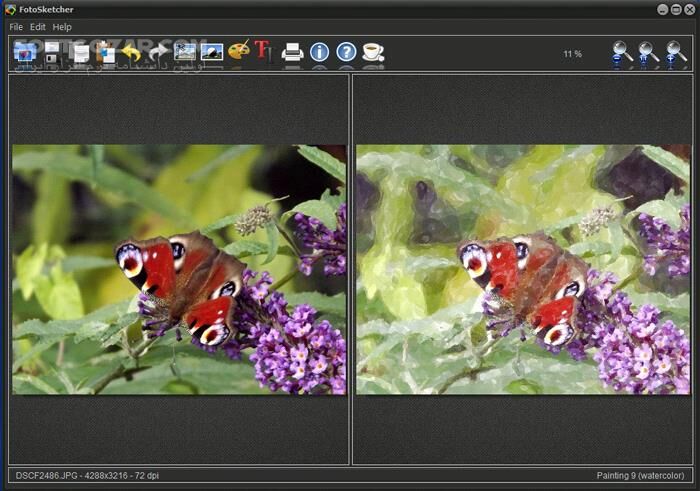700x491 pixels.
Task: Open drawing parameters with the painter's palette
Action: [239, 50]
